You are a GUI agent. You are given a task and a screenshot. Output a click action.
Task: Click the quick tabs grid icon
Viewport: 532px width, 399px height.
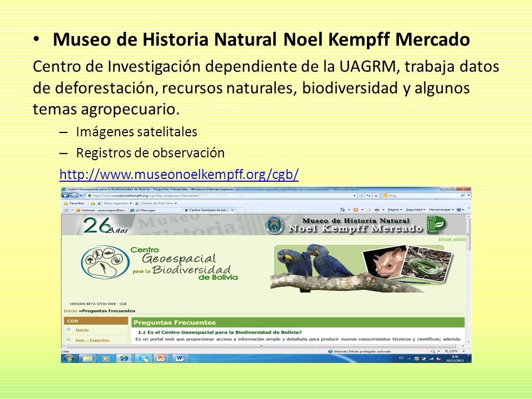click(66, 211)
